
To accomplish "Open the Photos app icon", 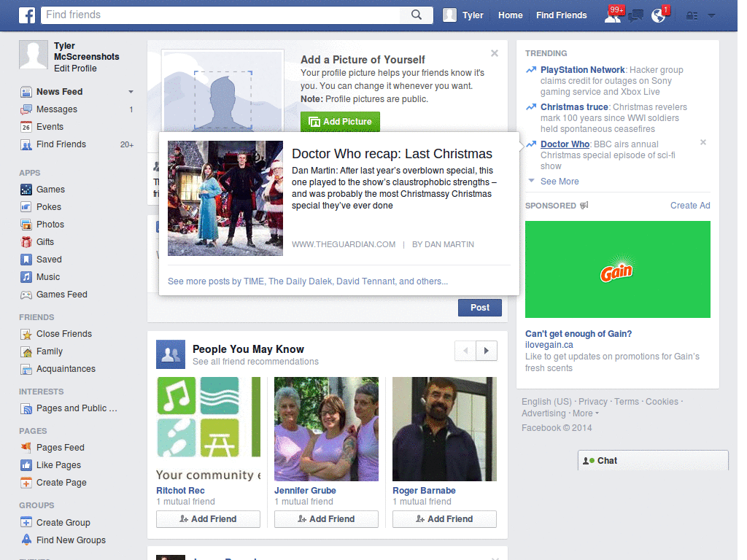I will (x=26, y=225).
